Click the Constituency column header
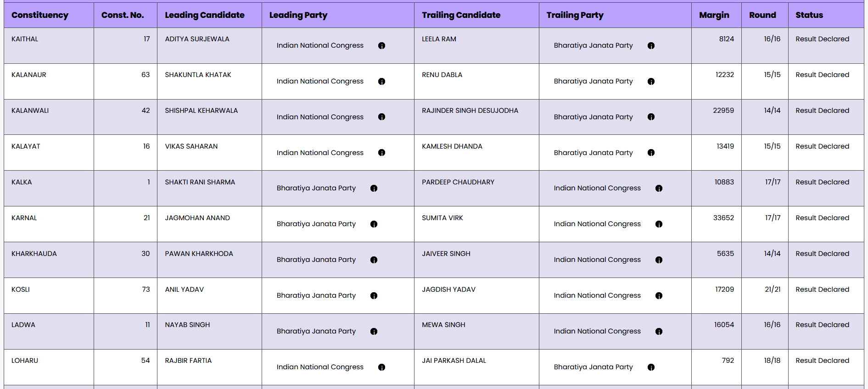Viewport: 868px width, 389px height. point(40,15)
